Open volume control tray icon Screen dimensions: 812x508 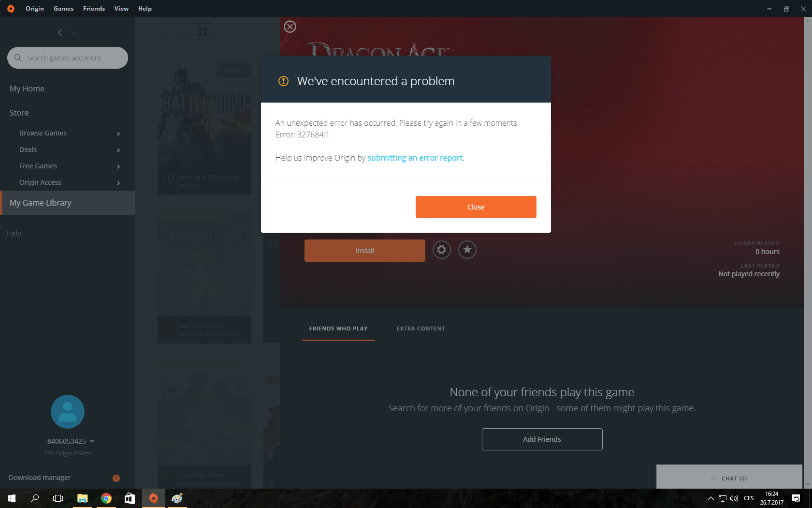tap(734, 498)
